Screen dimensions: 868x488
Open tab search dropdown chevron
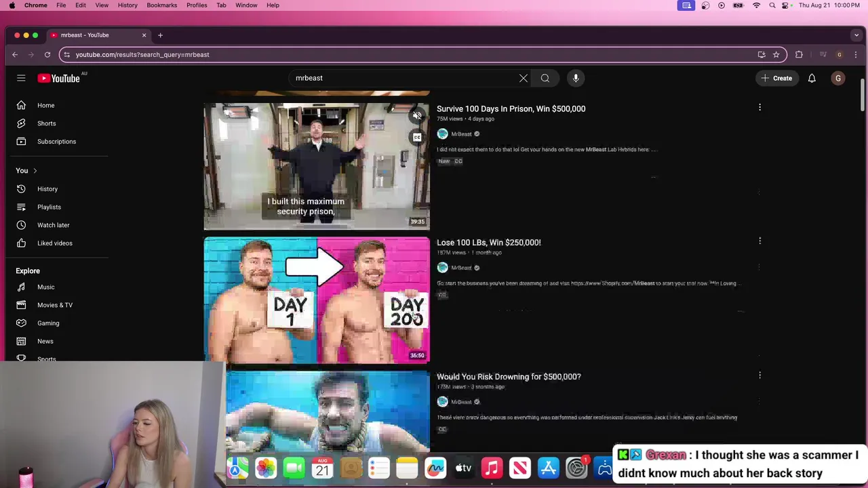pos(856,35)
